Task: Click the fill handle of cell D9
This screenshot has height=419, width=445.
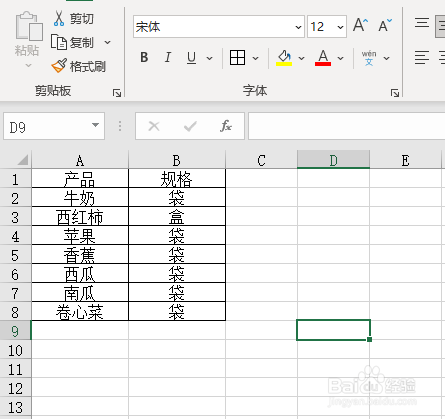Action: coord(369,339)
